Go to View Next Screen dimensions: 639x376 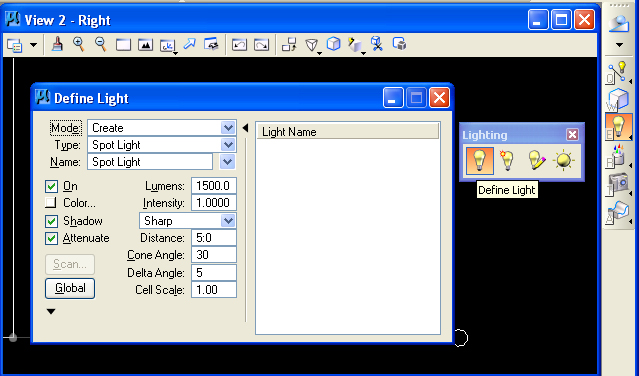coord(261,44)
